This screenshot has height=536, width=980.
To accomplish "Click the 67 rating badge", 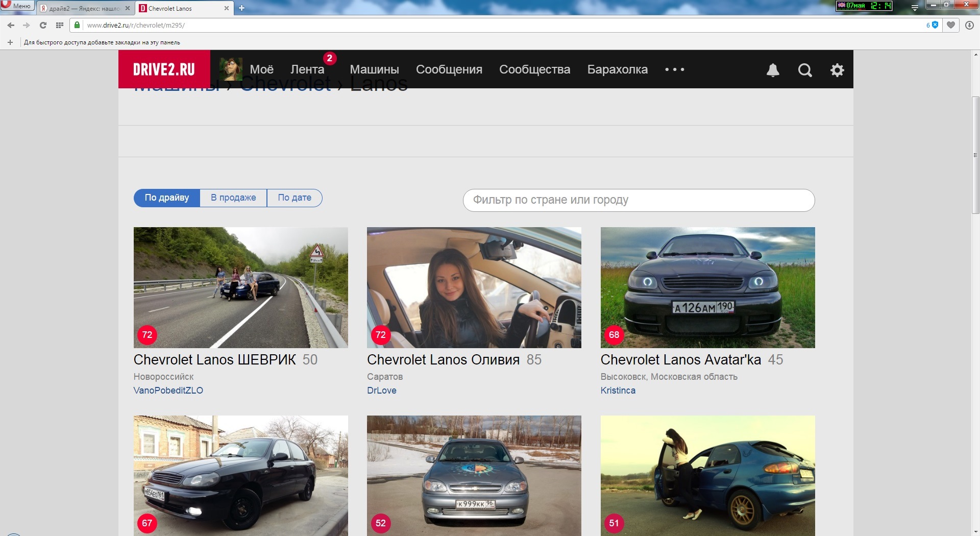I will (147, 523).
